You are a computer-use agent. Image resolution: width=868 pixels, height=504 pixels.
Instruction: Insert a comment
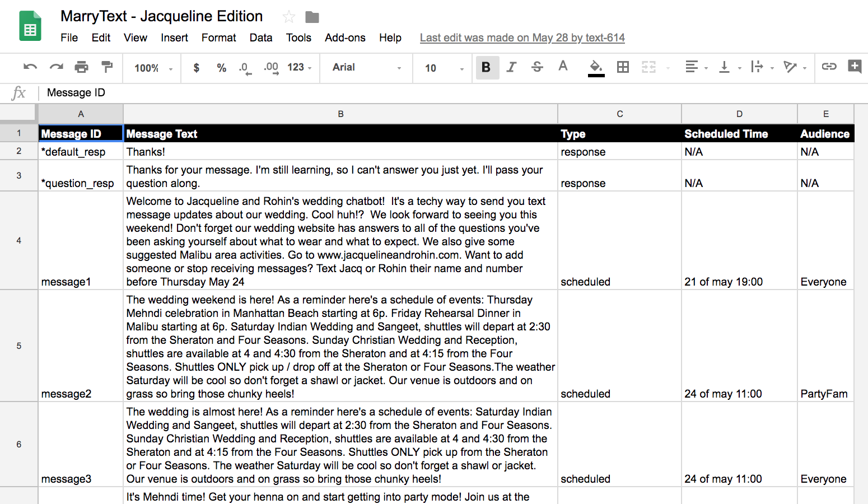(854, 67)
